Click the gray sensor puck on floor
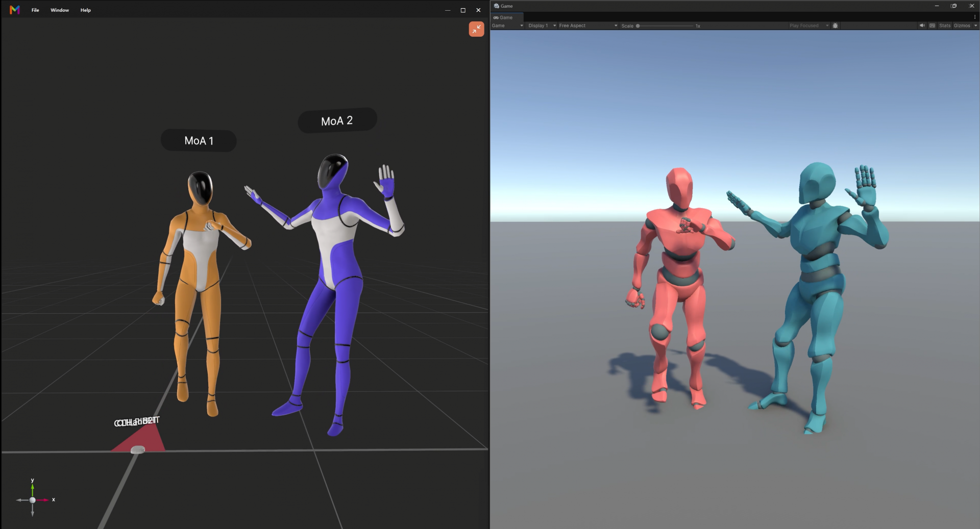This screenshot has width=980, height=529. [138, 449]
